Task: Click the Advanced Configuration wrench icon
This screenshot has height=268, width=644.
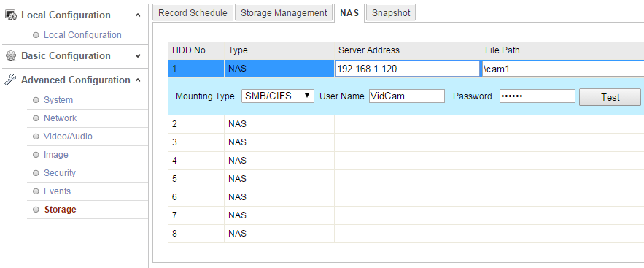Action: click(10, 80)
